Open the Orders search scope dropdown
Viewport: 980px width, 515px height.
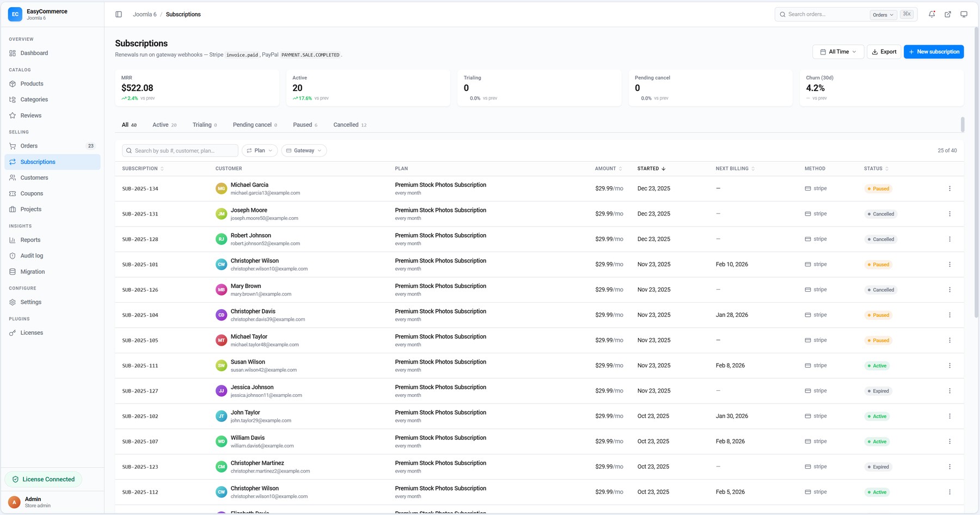[883, 15]
